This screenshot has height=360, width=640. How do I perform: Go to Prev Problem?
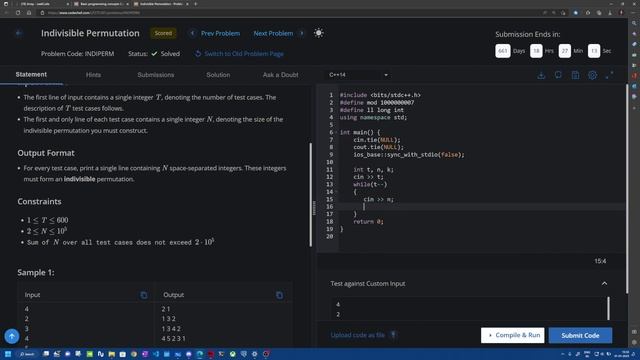click(x=220, y=33)
